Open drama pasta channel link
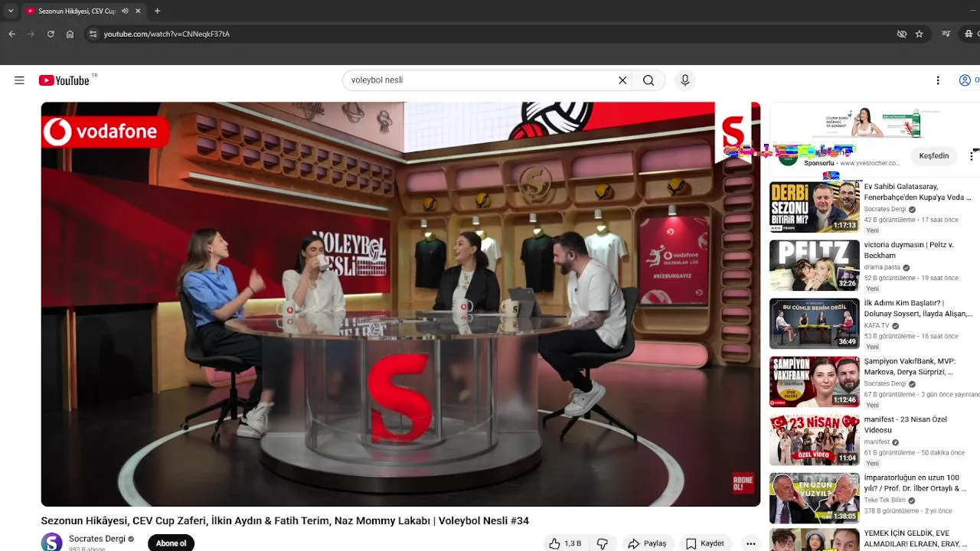Viewport: 980px width, 551px height. (x=882, y=267)
